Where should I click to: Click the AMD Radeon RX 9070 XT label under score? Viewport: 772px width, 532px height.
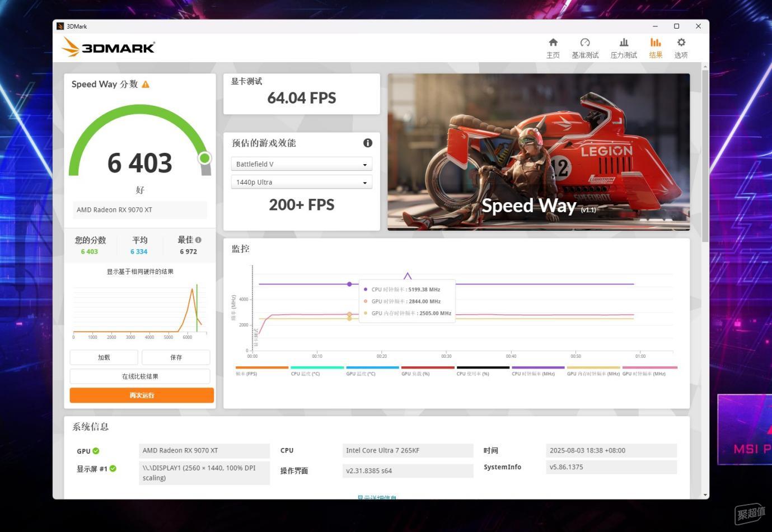[x=140, y=210]
